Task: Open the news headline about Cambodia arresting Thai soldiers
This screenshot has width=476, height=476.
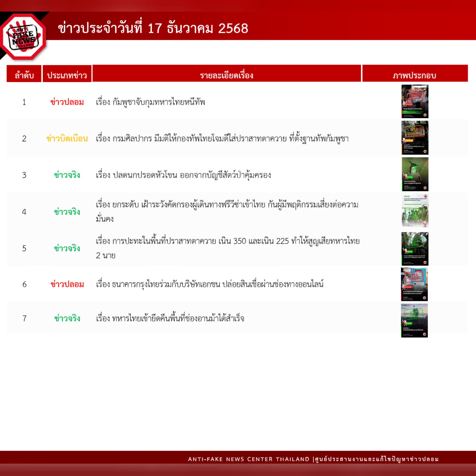Action: coord(151,101)
